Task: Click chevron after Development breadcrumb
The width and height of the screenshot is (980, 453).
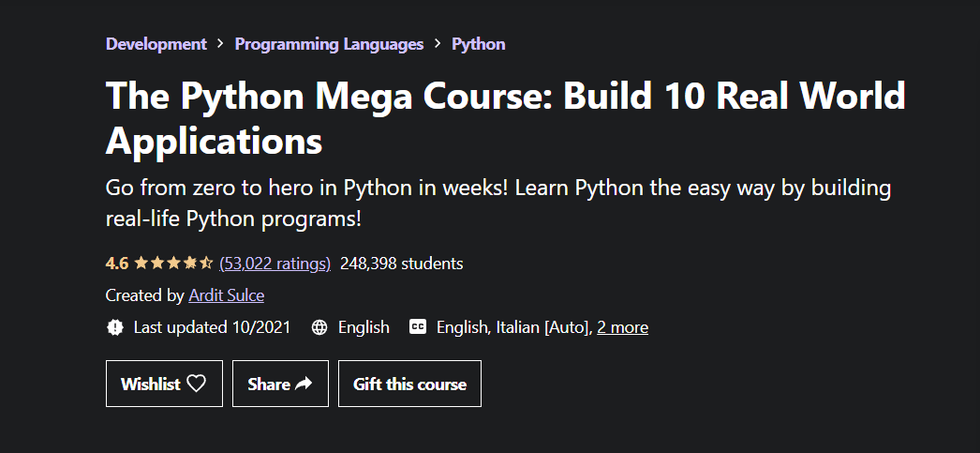Action: [221, 44]
